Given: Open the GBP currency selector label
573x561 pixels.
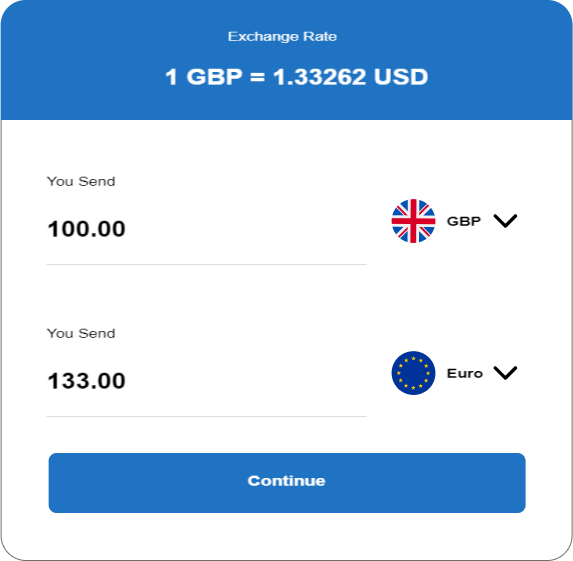Looking at the screenshot, I should coord(464,221).
